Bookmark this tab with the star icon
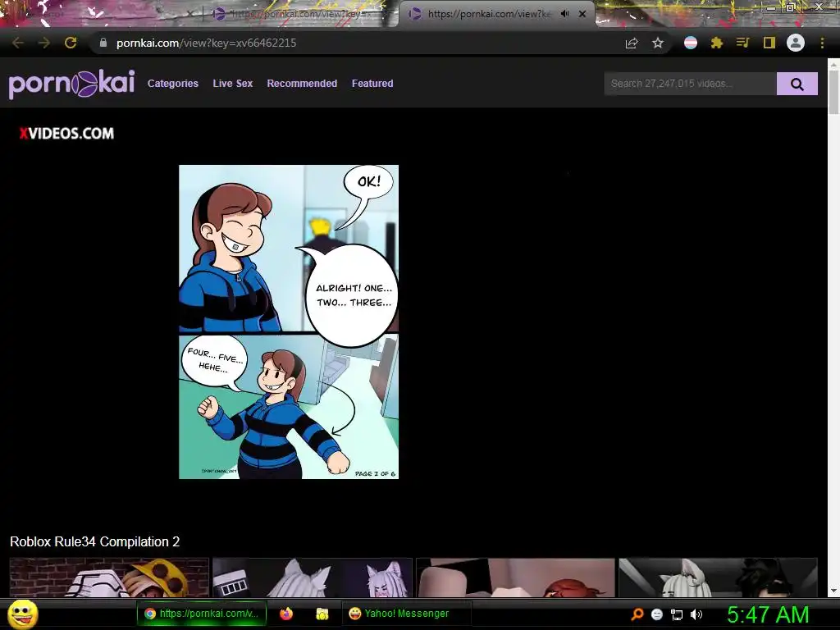The image size is (840, 630). click(658, 43)
